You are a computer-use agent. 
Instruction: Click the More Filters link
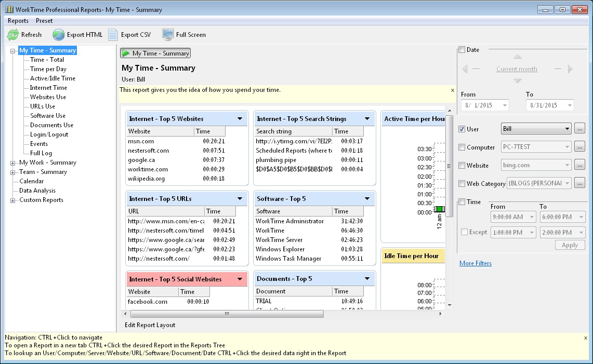pyautogui.click(x=476, y=263)
